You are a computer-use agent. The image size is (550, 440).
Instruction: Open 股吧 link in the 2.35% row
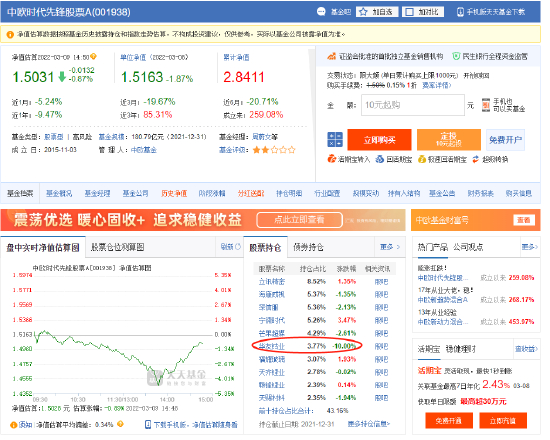pyautogui.click(x=381, y=398)
